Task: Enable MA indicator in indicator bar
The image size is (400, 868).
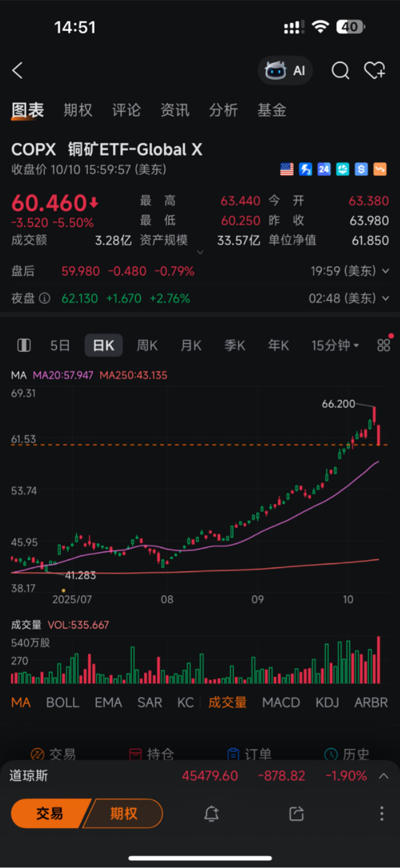Action: click(21, 703)
